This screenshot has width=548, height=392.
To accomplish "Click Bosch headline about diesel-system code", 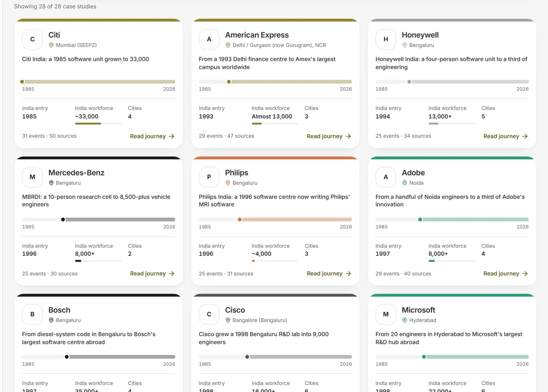I will click(89, 338).
